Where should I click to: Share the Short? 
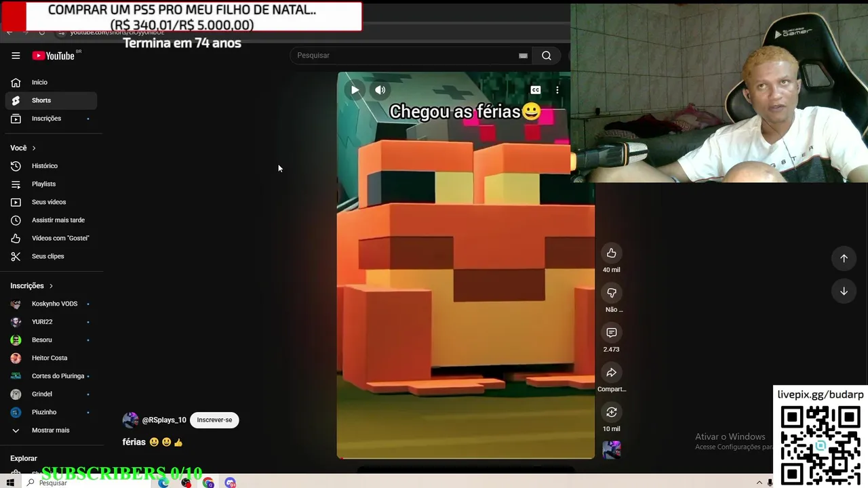(611, 372)
